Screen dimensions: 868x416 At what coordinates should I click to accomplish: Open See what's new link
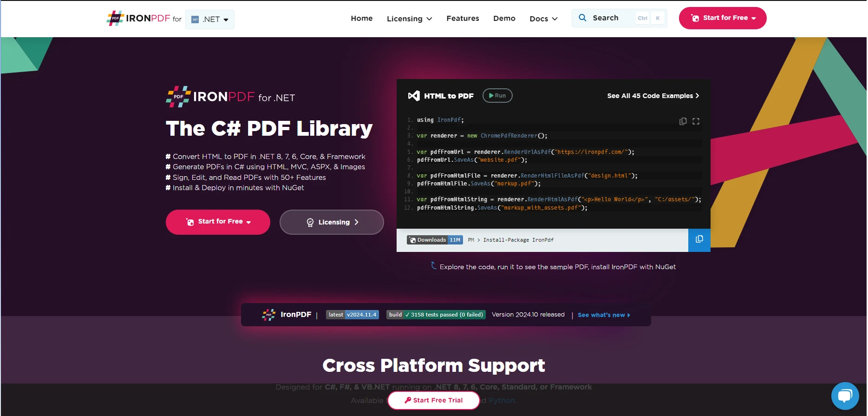pyautogui.click(x=604, y=315)
